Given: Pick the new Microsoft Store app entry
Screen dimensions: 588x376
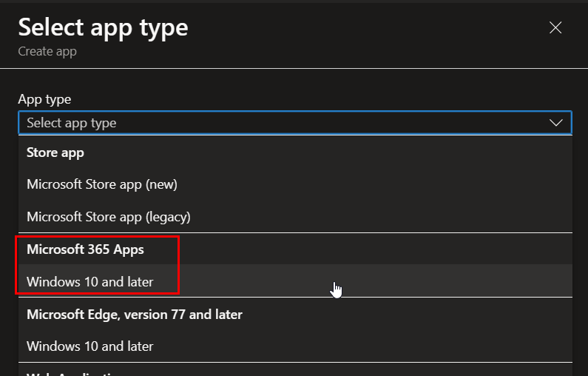Looking at the screenshot, I should (x=102, y=184).
